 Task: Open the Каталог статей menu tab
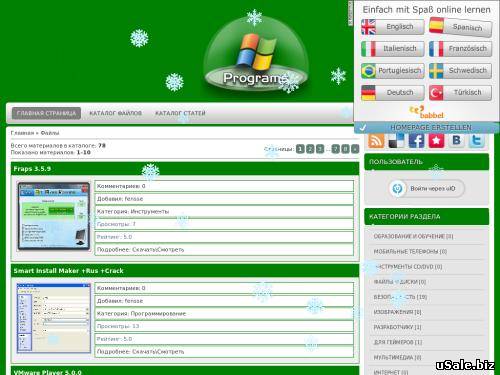pyautogui.click(x=180, y=113)
